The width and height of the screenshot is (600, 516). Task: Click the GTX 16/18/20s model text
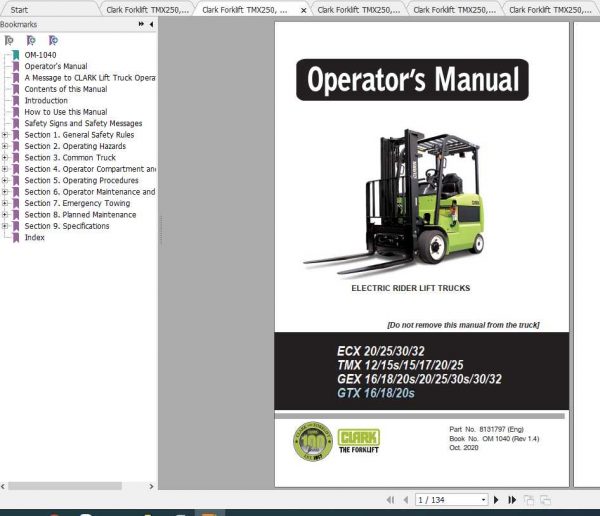click(376, 393)
